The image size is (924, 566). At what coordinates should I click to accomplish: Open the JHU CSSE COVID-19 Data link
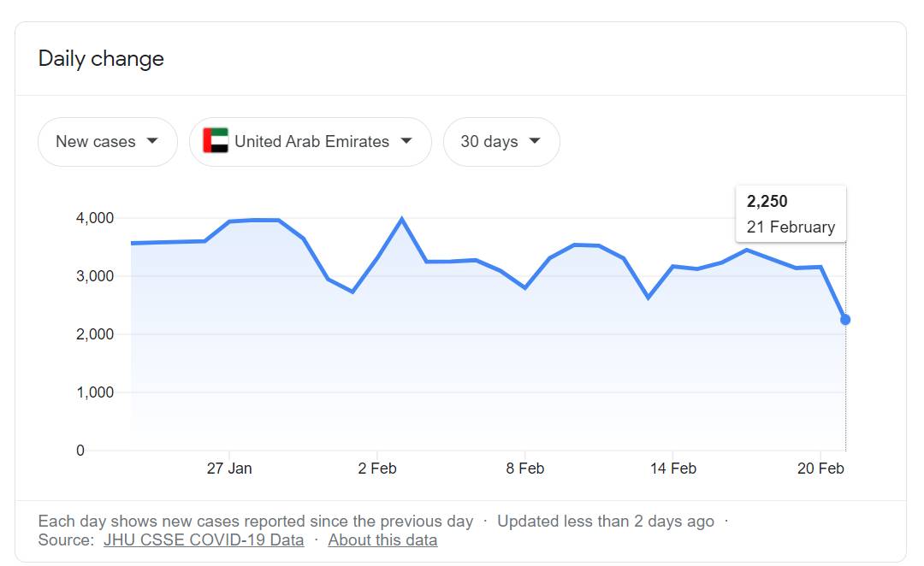(x=204, y=539)
